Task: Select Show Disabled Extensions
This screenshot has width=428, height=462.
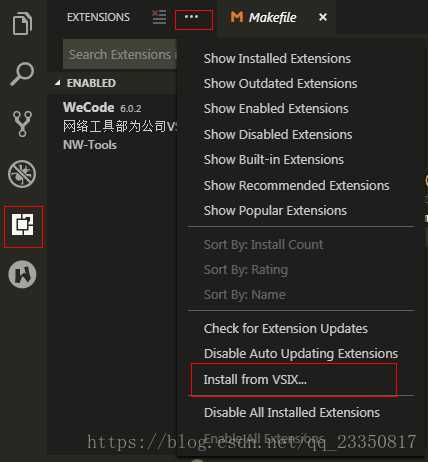Action: [x=278, y=135]
